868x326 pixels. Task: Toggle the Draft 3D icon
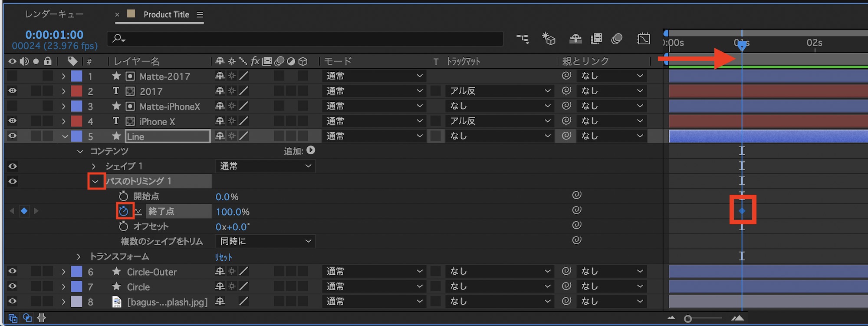click(549, 39)
